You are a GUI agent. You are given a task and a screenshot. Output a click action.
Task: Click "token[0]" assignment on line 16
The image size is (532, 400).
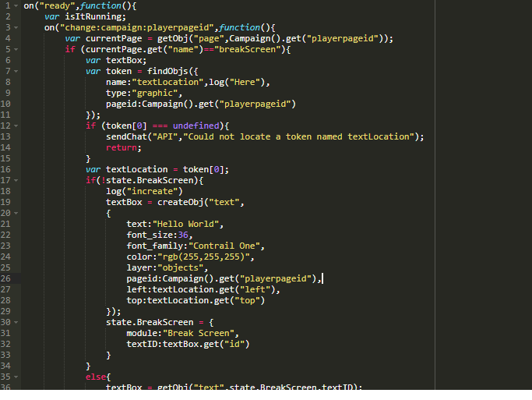pyautogui.click(x=203, y=169)
